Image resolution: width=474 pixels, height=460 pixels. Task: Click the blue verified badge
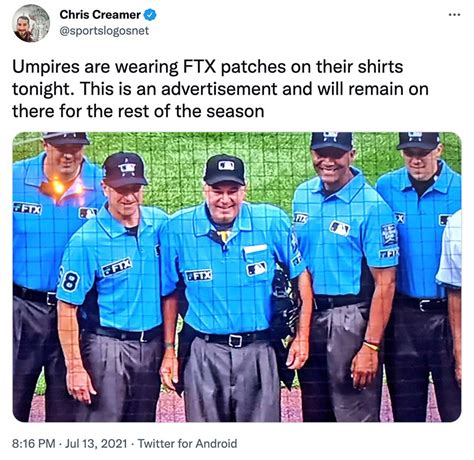(150, 15)
